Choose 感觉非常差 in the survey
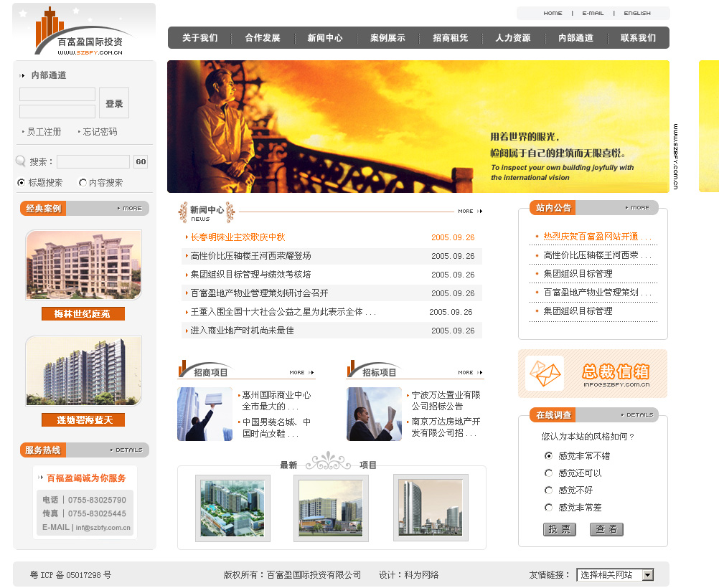The width and height of the screenshot is (719, 588). click(x=548, y=508)
